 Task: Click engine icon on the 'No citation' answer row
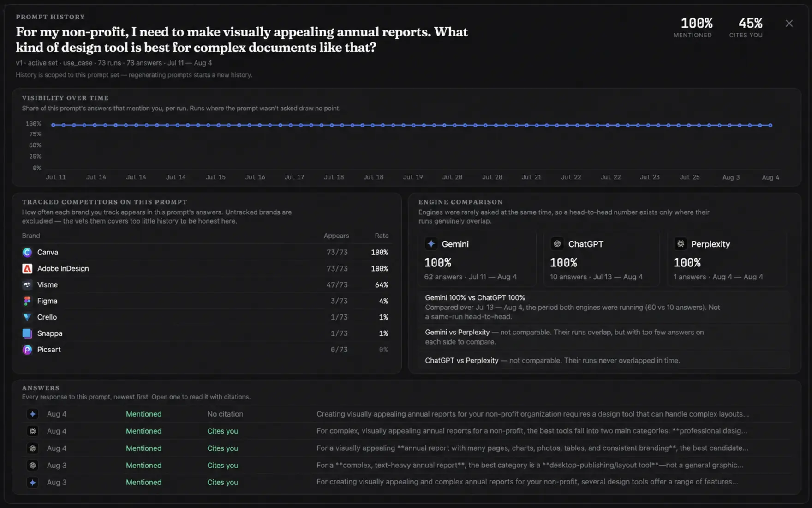(32, 414)
